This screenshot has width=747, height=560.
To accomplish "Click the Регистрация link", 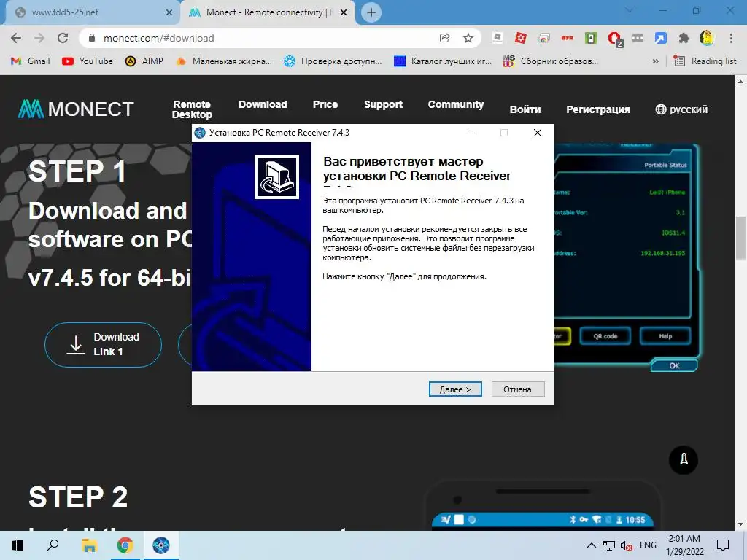I will 598,109.
